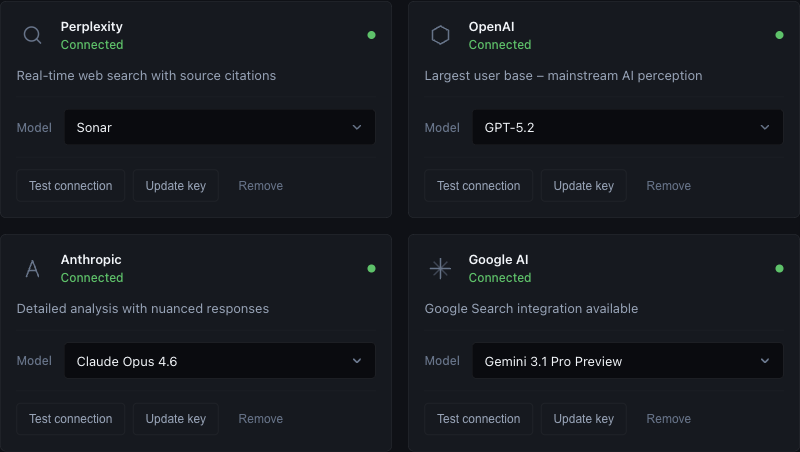
Task: Click the Google AI asterisk icon
Action: [x=440, y=268]
